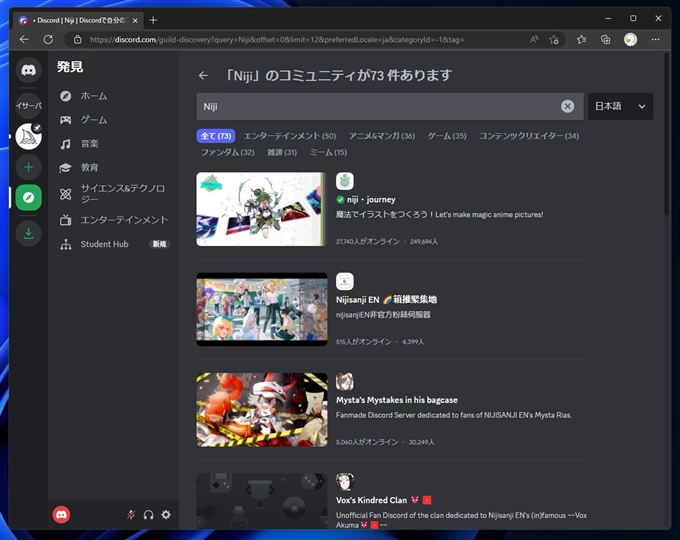Screen dimensions: 680x540
Task: Filter by エンターテインメント (50)
Action: (290, 136)
